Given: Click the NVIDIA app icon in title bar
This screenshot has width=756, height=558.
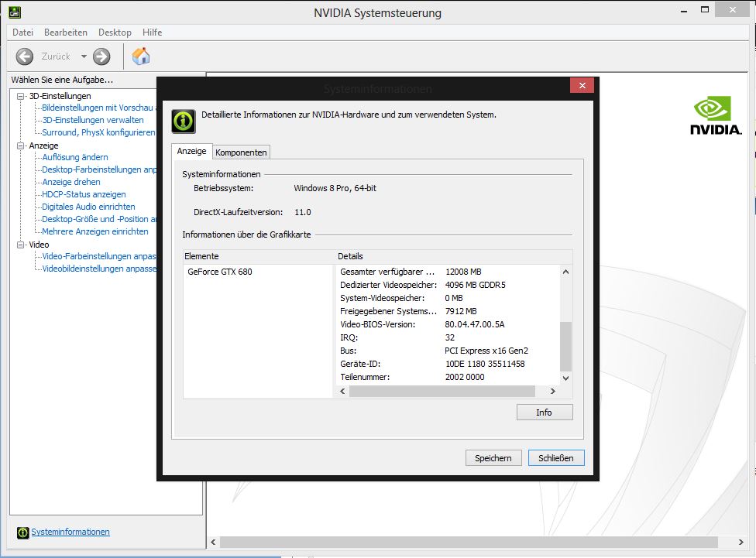Looking at the screenshot, I should pyautogui.click(x=15, y=12).
